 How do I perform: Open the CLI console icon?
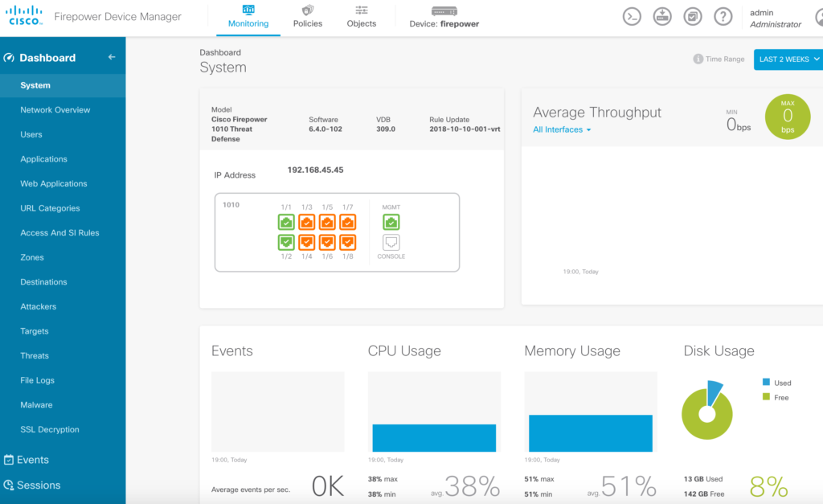[x=632, y=17]
